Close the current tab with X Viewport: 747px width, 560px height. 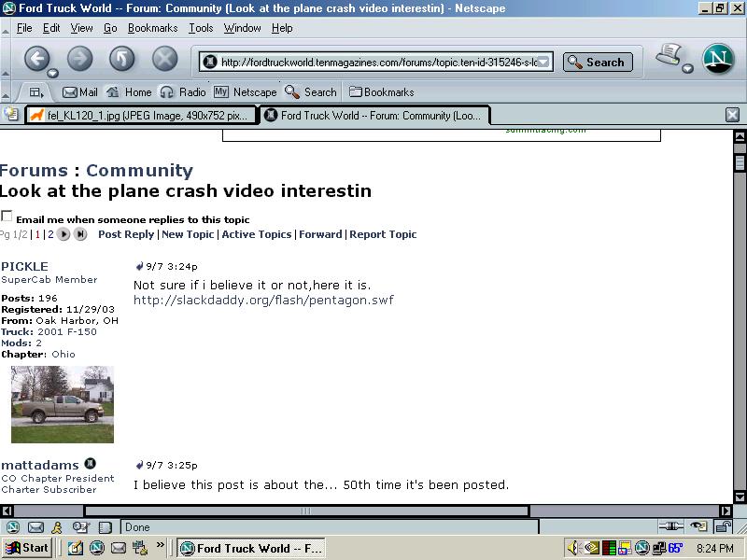732,115
